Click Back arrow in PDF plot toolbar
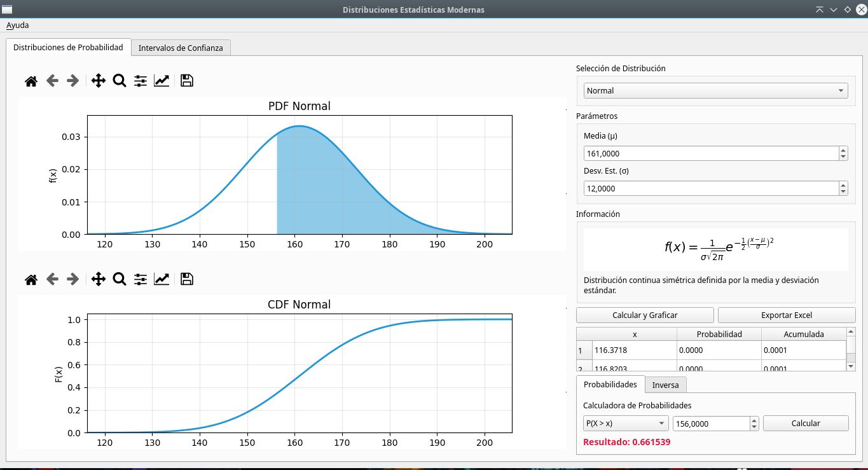 pos(52,81)
